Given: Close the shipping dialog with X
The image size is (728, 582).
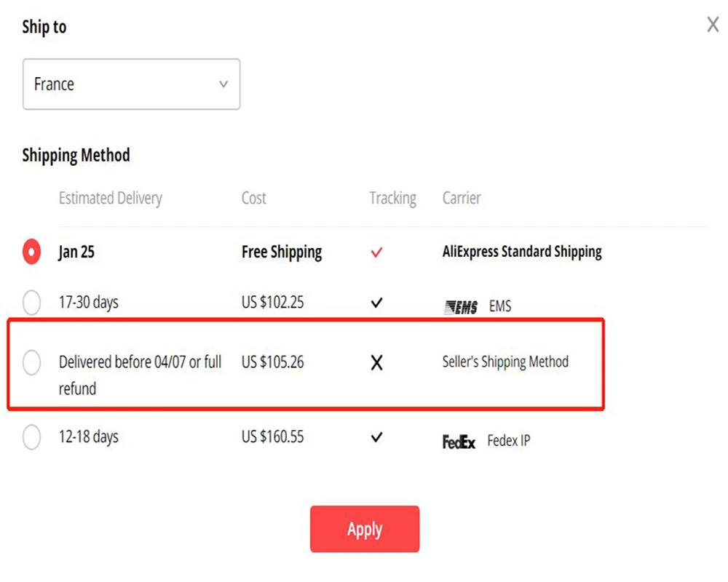Looking at the screenshot, I should (x=713, y=25).
